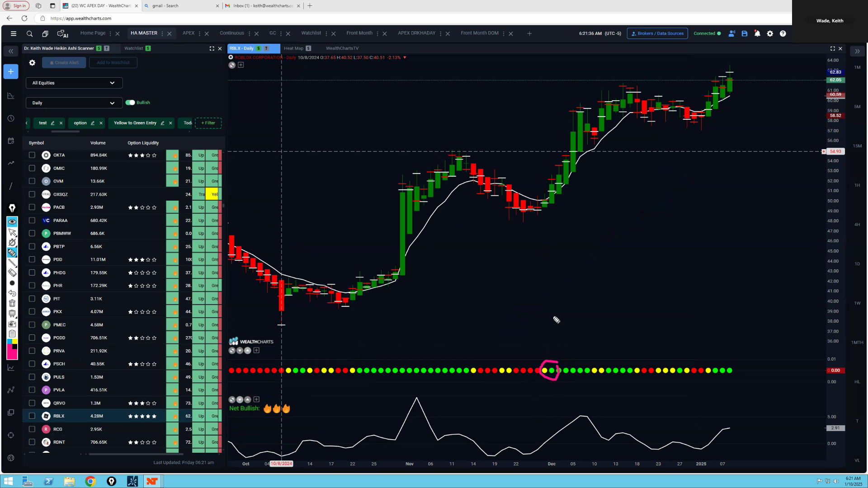This screenshot has height=488, width=868.
Task: Check the RBLX row checkbox
Action: [32, 416]
